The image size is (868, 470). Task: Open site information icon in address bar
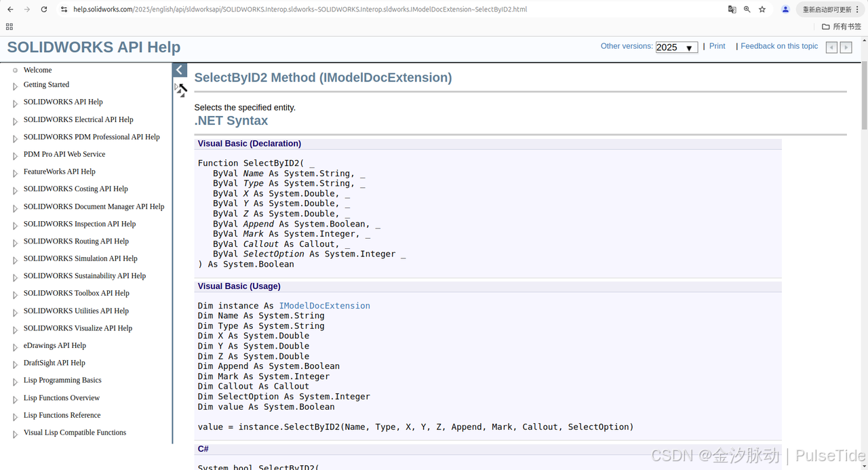(x=64, y=9)
